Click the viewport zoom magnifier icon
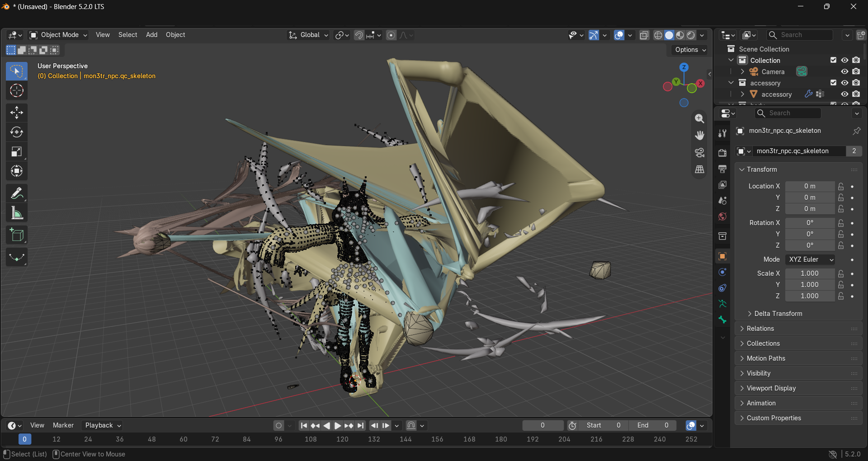The width and height of the screenshot is (868, 461). pyautogui.click(x=699, y=118)
